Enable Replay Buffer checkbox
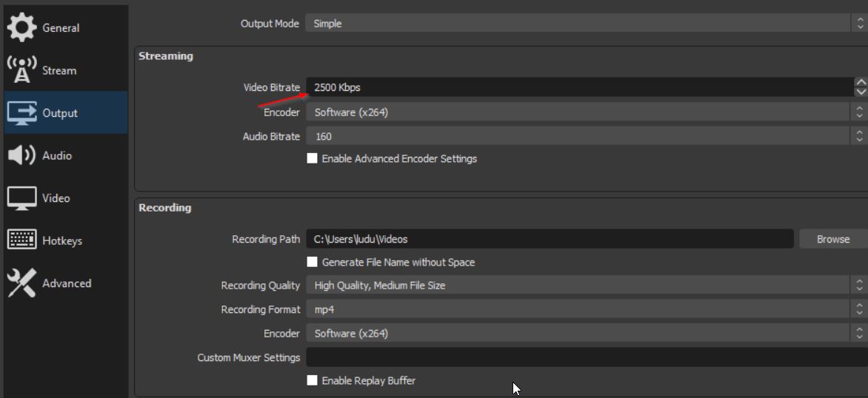 [313, 380]
